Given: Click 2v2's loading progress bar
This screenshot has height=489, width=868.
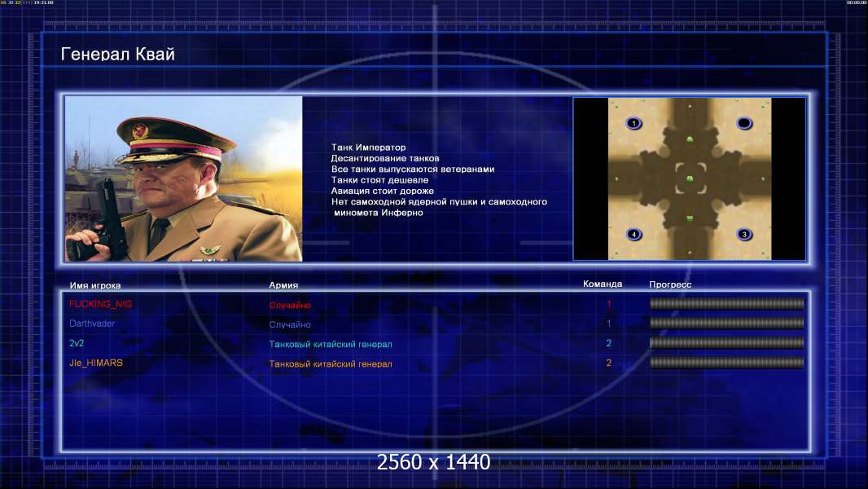Looking at the screenshot, I should click(727, 343).
